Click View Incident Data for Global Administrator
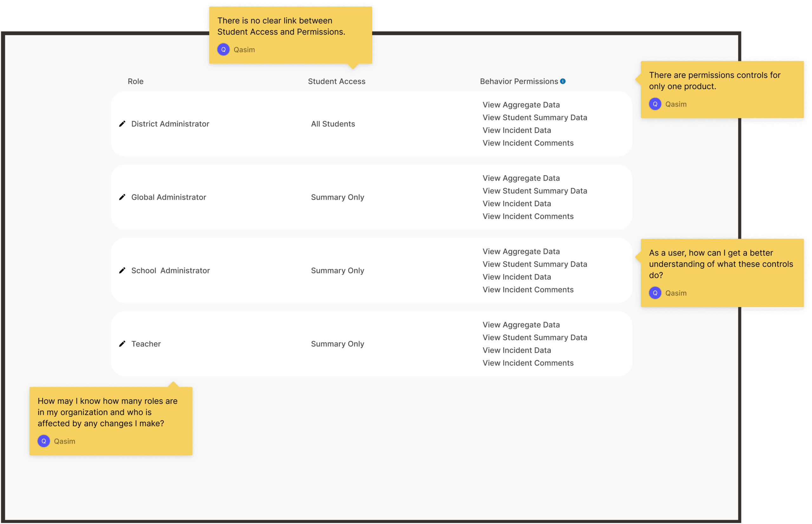The height and width of the screenshot is (524, 812). [x=517, y=204]
